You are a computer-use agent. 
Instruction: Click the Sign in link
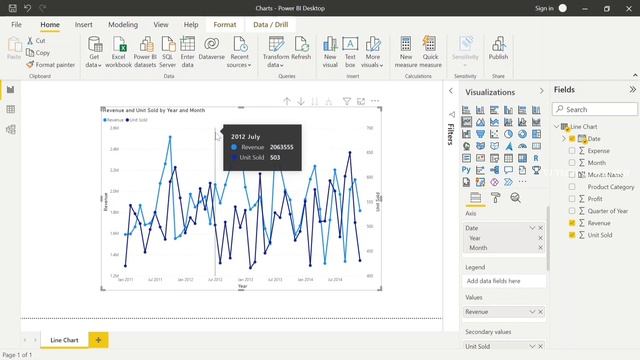(x=544, y=8)
